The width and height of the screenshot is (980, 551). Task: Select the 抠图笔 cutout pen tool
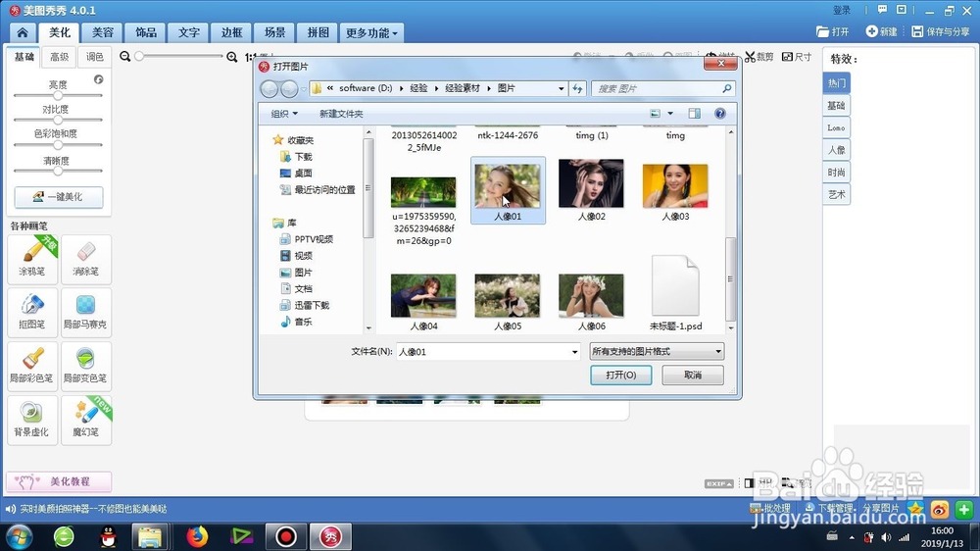[32, 312]
